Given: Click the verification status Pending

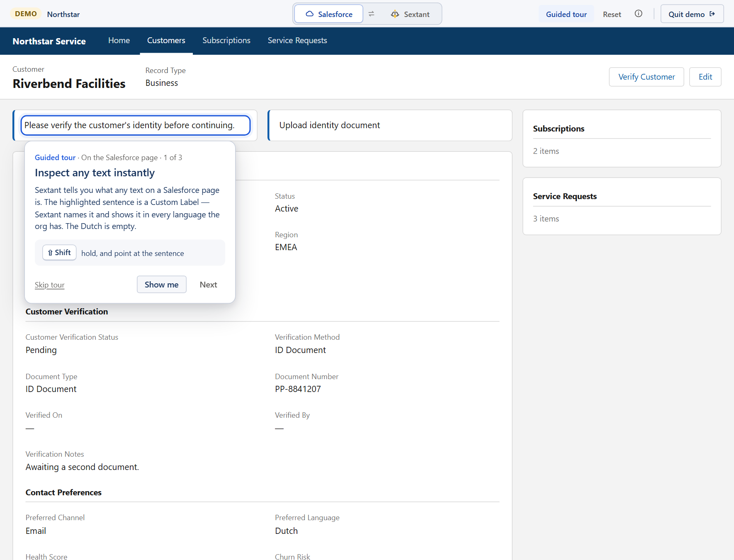Looking at the screenshot, I should pyautogui.click(x=41, y=350).
